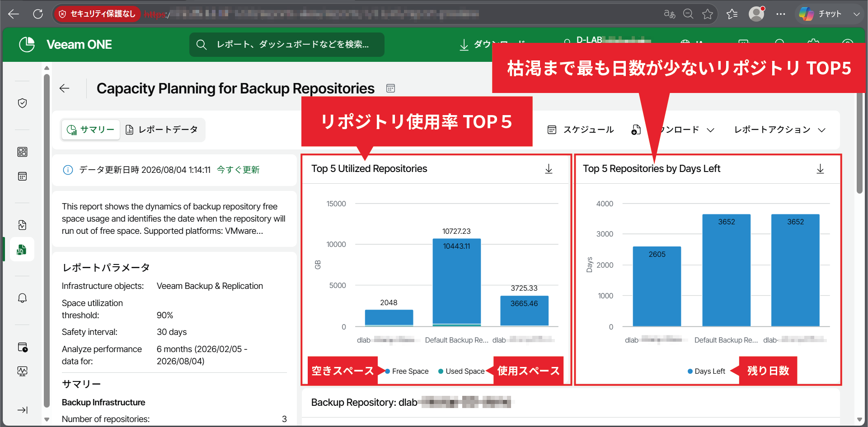Click the 10443.11 used space bar

click(x=456, y=281)
